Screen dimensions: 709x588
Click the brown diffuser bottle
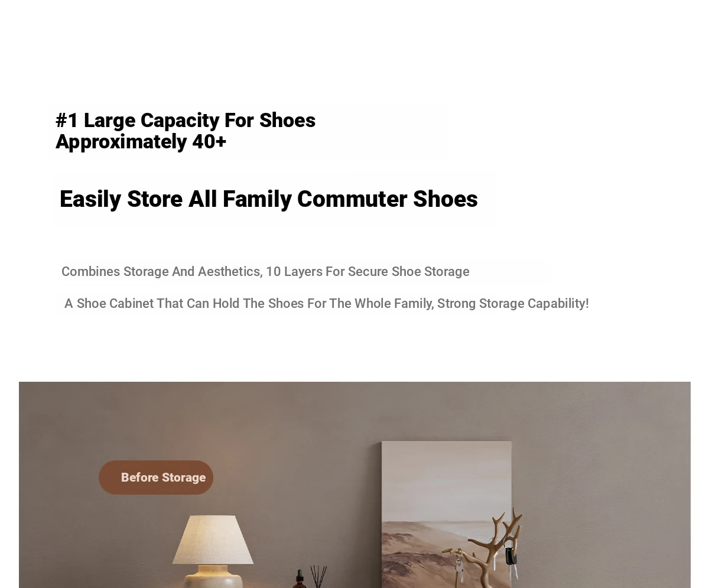[x=300, y=579]
